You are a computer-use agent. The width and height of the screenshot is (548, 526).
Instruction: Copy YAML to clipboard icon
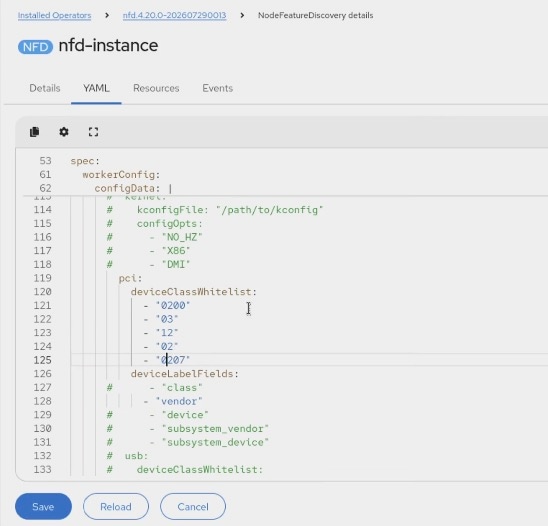tap(35, 132)
